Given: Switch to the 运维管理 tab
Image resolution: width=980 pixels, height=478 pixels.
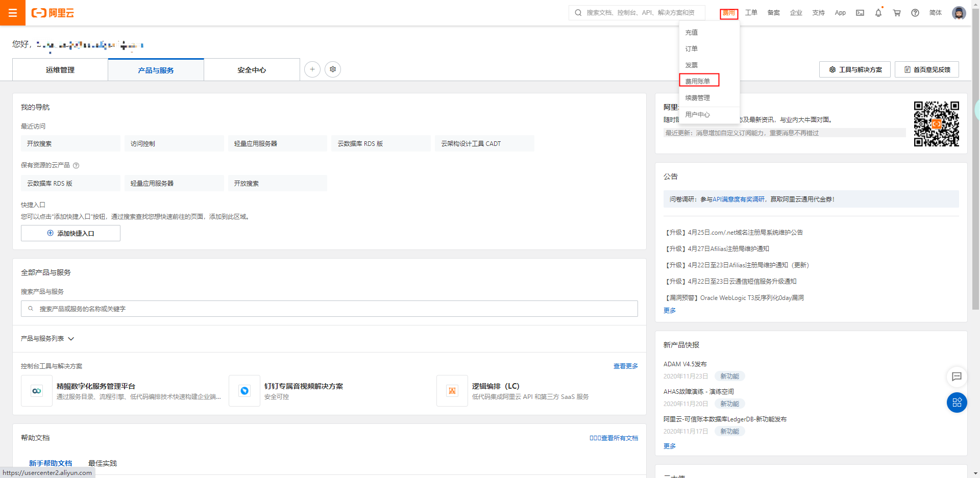Looking at the screenshot, I should [x=60, y=70].
